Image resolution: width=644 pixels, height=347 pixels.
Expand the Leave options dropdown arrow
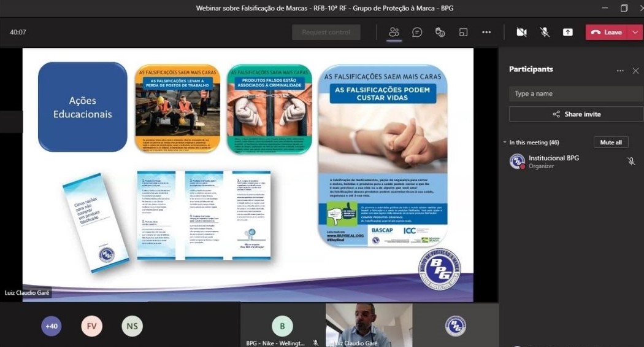(635, 33)
